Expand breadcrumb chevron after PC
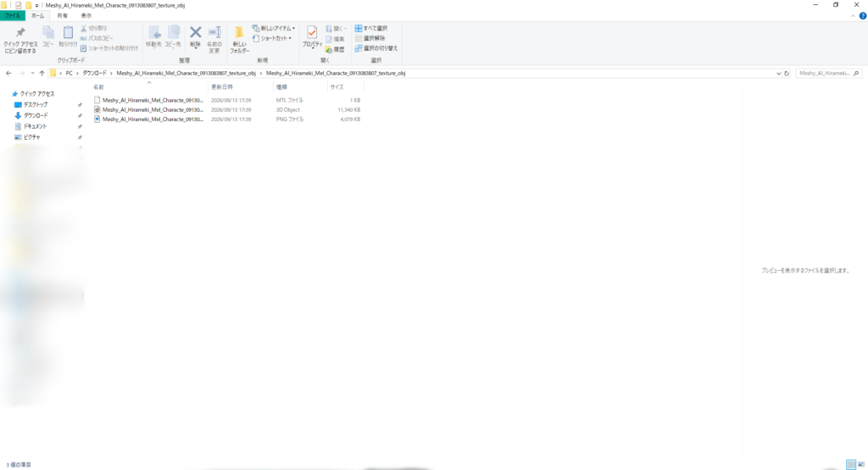 (x=77, y=73)
